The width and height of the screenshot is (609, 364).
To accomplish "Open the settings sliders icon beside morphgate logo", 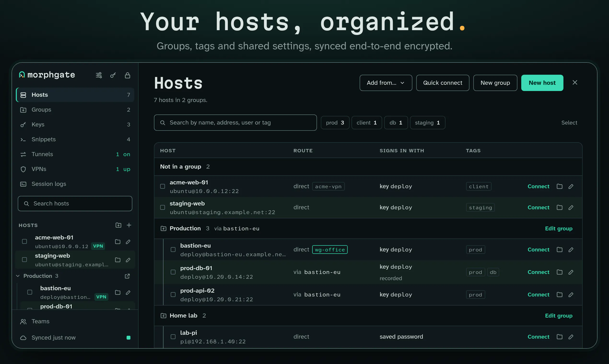I will click(x=99, y=75).
